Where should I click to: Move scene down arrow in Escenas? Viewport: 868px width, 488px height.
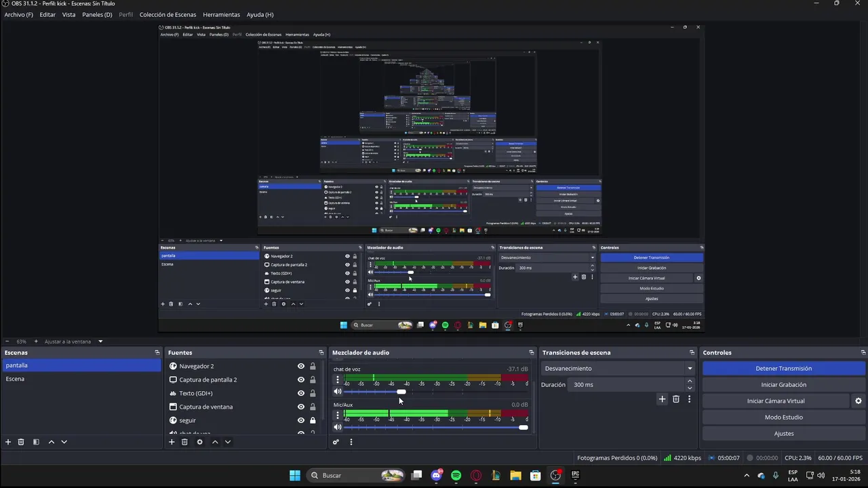(64, 442)
